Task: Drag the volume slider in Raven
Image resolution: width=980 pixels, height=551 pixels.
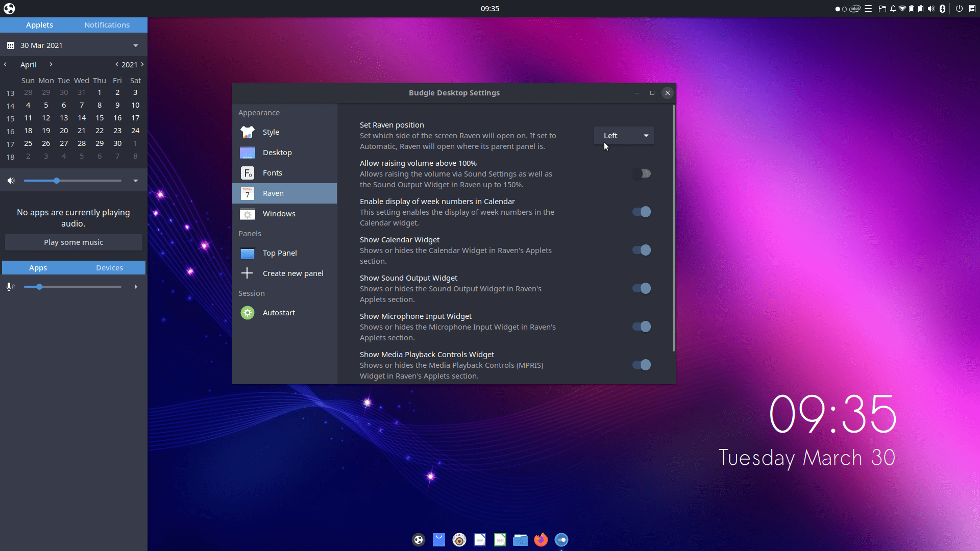Action: point(57,180)
